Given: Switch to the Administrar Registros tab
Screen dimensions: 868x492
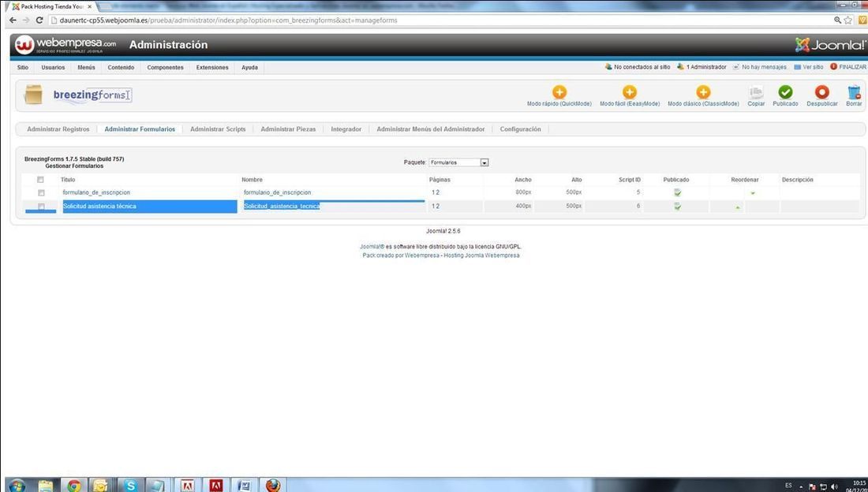Looking at the screenshot, I should [x=58, y=129].
